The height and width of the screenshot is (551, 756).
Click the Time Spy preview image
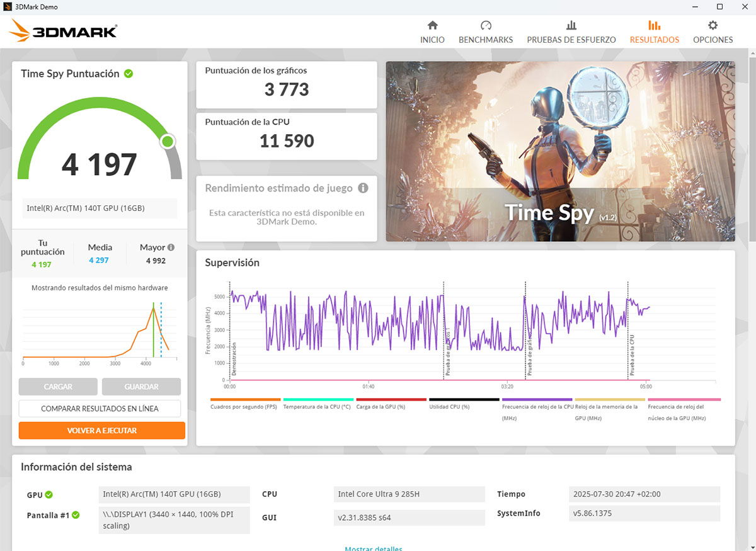pyautogui.click(x=560, y=151)
